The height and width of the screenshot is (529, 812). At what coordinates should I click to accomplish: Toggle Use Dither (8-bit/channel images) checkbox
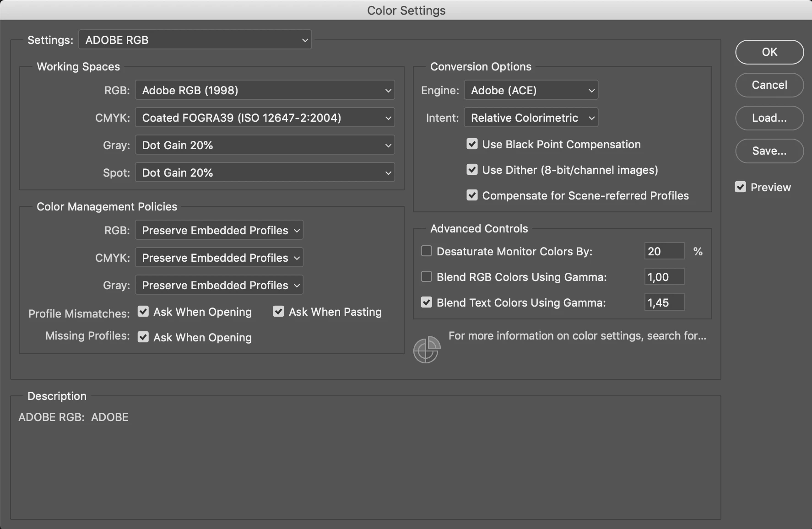tap(472, 170)
